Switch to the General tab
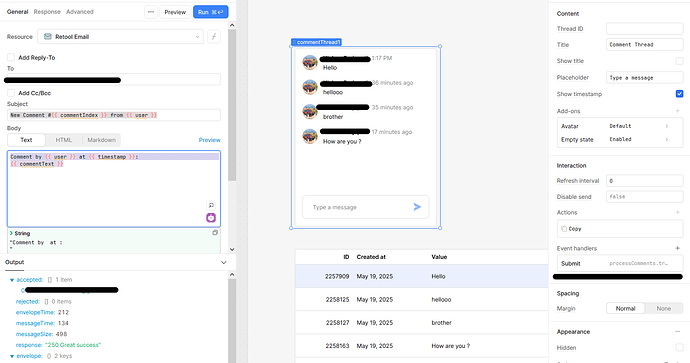This screenshot has height=363, width=690. [18, 12]
